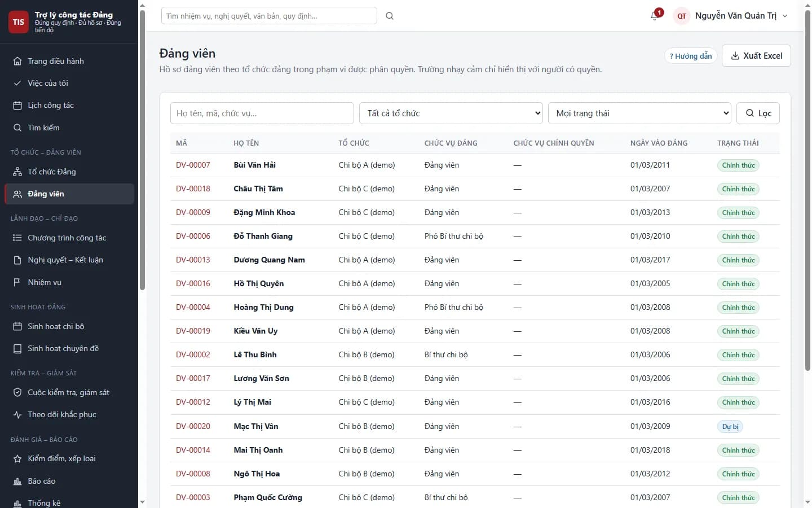This screenshot has height=508, width=812.
Task: Click the NGÀY VÀO ĐẢNG column header
Action: point(659,143)
